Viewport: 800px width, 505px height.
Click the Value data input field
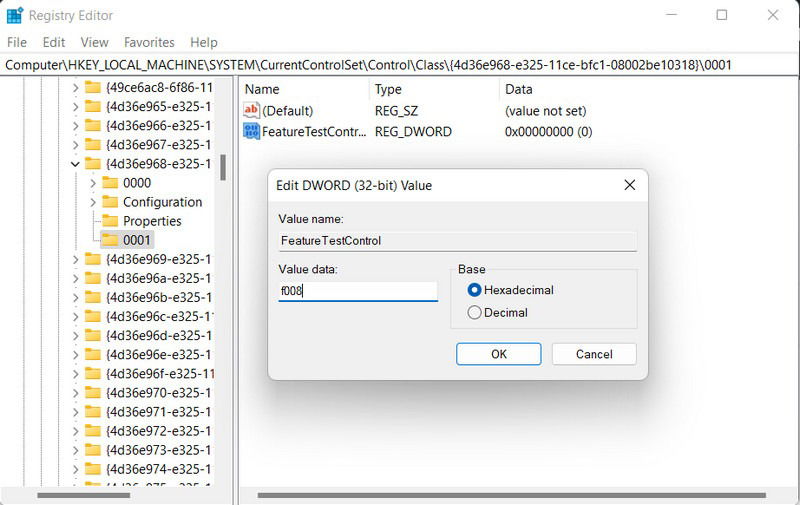pyautogui.click(x=358, y=291)
